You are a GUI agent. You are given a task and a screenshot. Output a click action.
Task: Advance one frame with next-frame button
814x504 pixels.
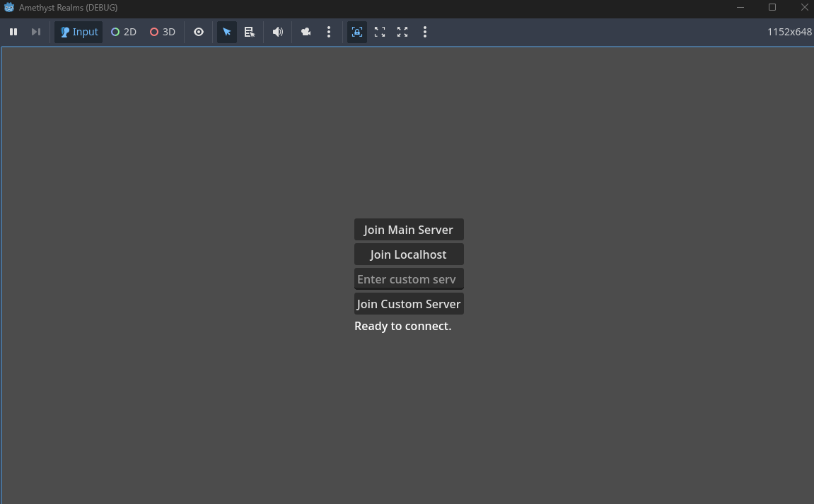tap(36, 33)
